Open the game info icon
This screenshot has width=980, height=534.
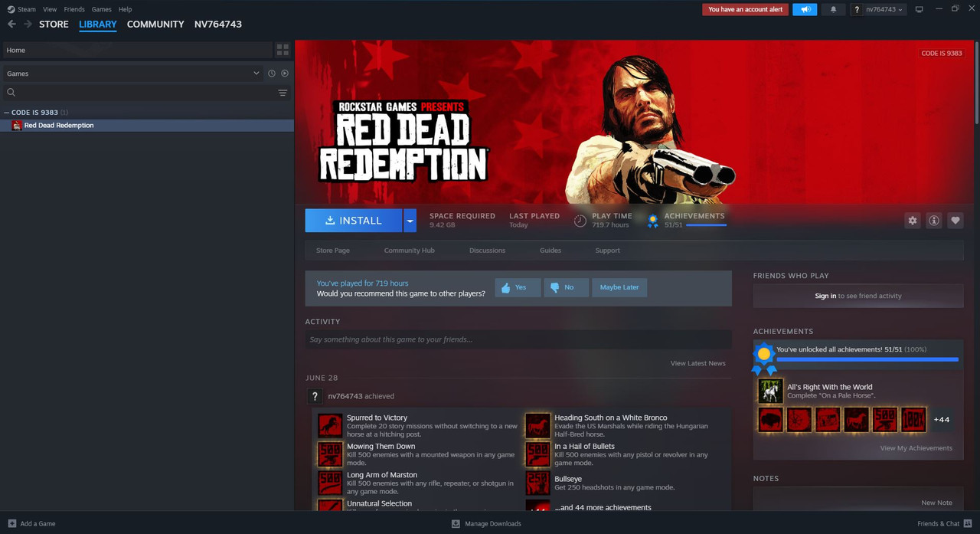pyautogui.click(x=934, y=221)
